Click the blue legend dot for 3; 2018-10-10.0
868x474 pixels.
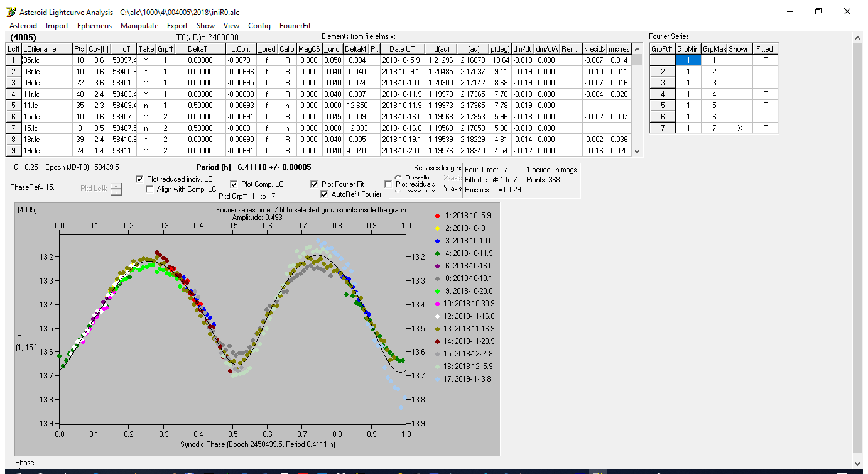[437, 241]
